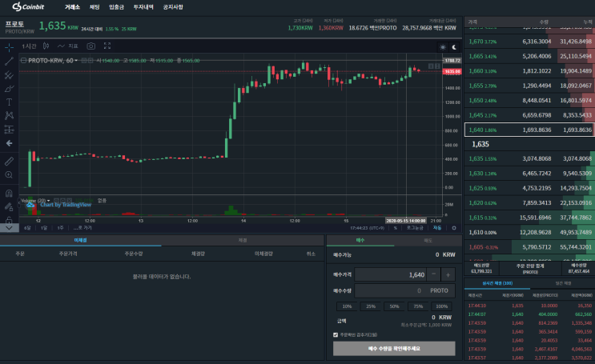Open the 입출금 menu
Screen dimensions: 595x364
click(x=116, y=7)
